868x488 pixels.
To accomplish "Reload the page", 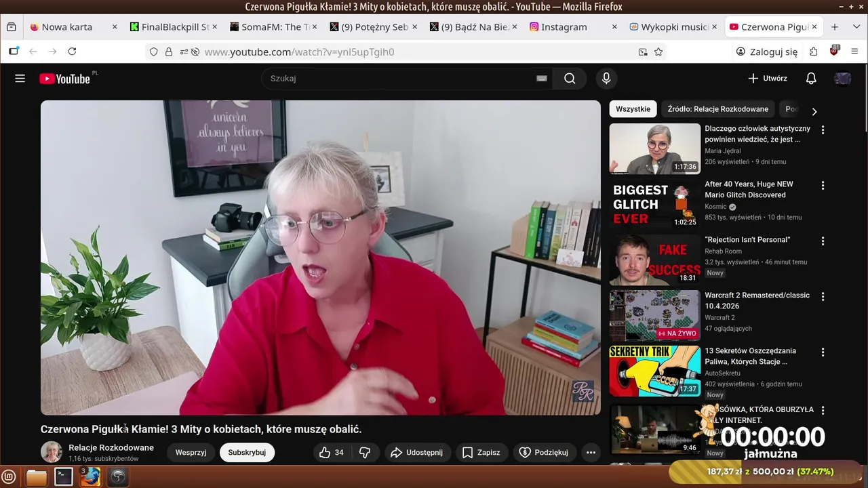I will 72,52.
